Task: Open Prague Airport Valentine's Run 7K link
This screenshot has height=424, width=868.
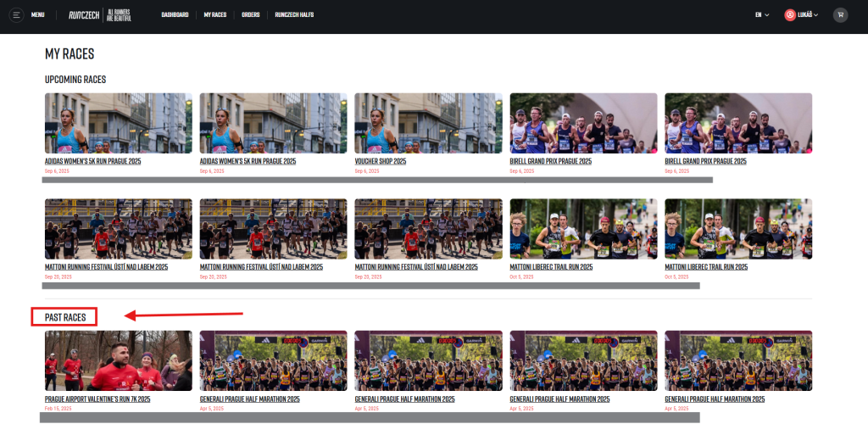Action: 97,399
